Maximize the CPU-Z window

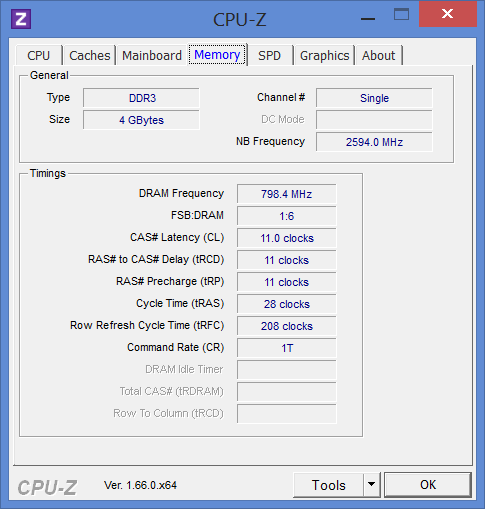coord(401,15)
